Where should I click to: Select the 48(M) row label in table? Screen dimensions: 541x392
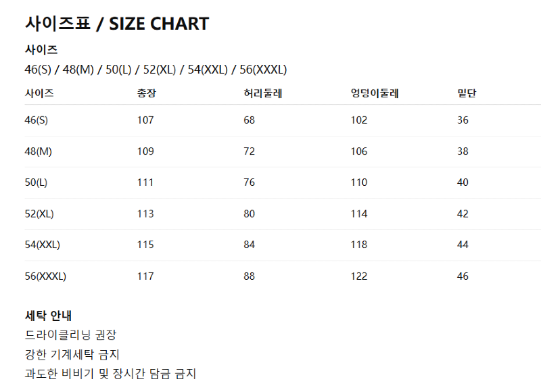point(38,151)
